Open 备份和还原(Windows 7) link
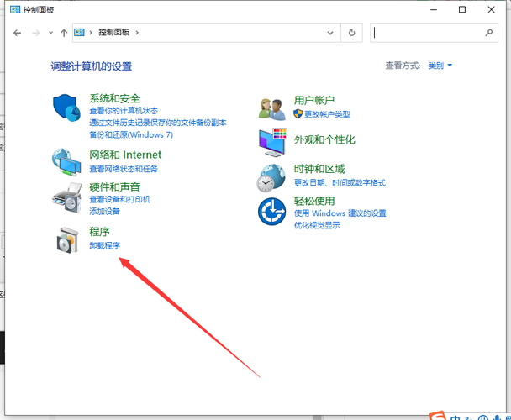511x420 pixels. (x=131, y=134)
